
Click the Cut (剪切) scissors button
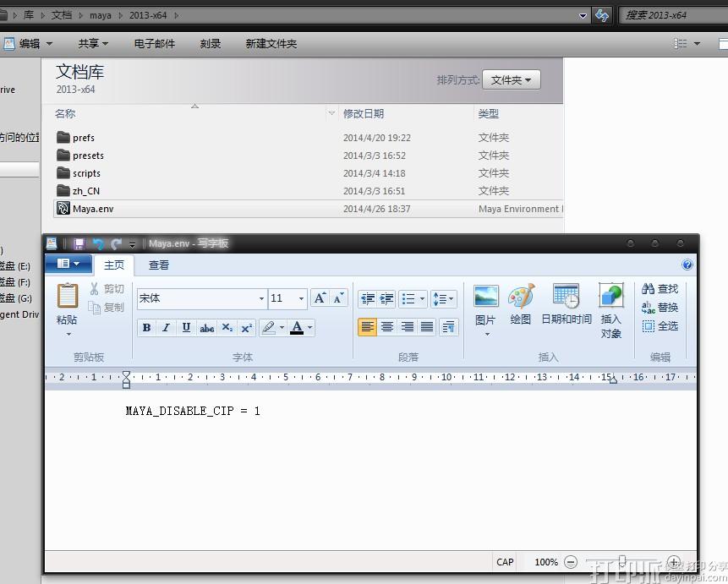107,289
